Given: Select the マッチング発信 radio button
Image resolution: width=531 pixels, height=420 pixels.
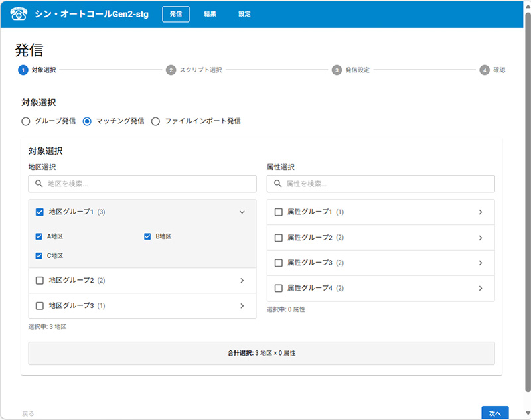Looking at the screenshot, I should tap(87, 121).
